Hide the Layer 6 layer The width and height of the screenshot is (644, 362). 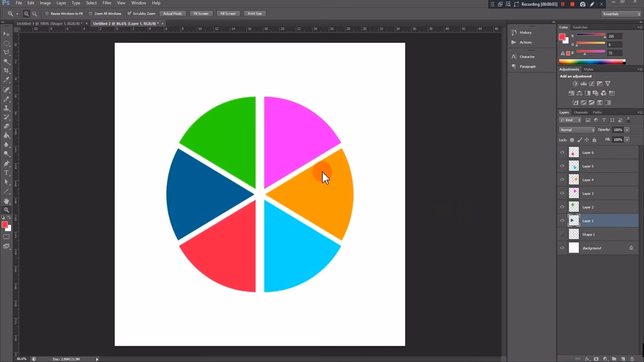pos(562,152)
